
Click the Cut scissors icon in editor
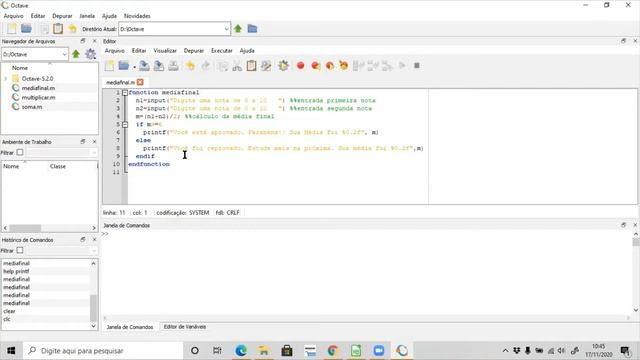(237, 66)
